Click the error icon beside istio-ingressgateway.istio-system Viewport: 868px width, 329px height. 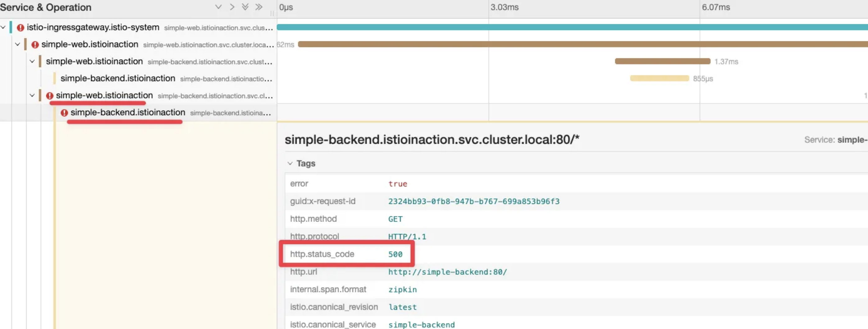coord(20,28)
